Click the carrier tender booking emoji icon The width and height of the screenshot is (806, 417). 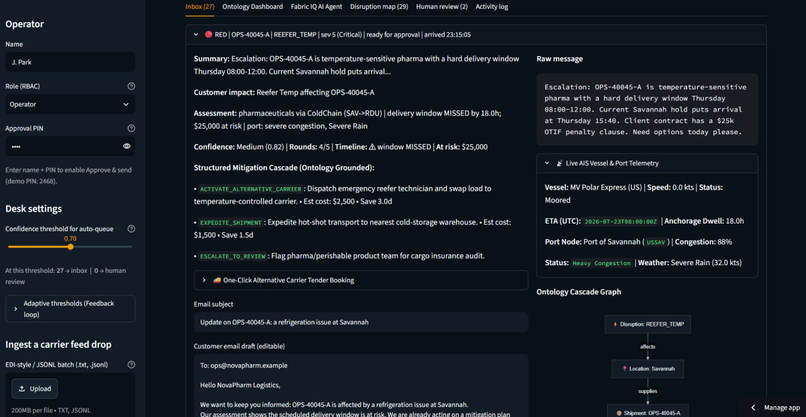[x=216, y=280]
